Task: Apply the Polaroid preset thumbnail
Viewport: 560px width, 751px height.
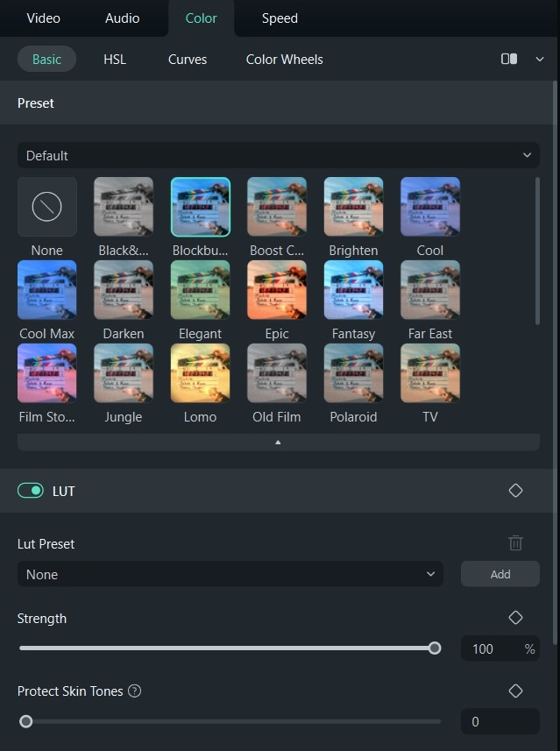Action: coord(353,373)
